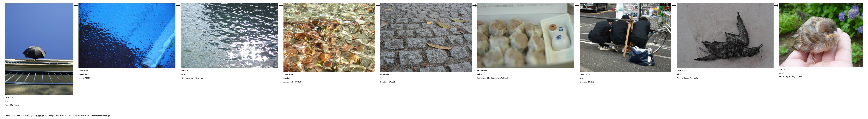Click the arrow after the blue water photo
The height and width of the screenshot is (119, 868).
pos(178,5)
